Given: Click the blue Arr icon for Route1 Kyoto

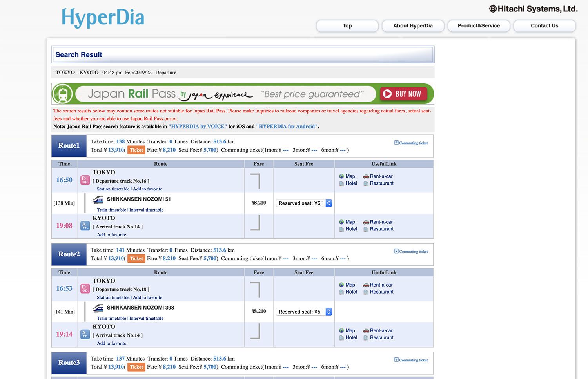Looking at the screenshot, I should (85, 226).
